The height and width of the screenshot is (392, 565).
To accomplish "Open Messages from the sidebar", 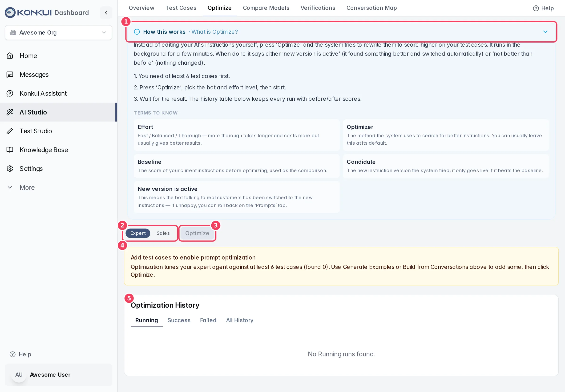I will click(59, 74).
